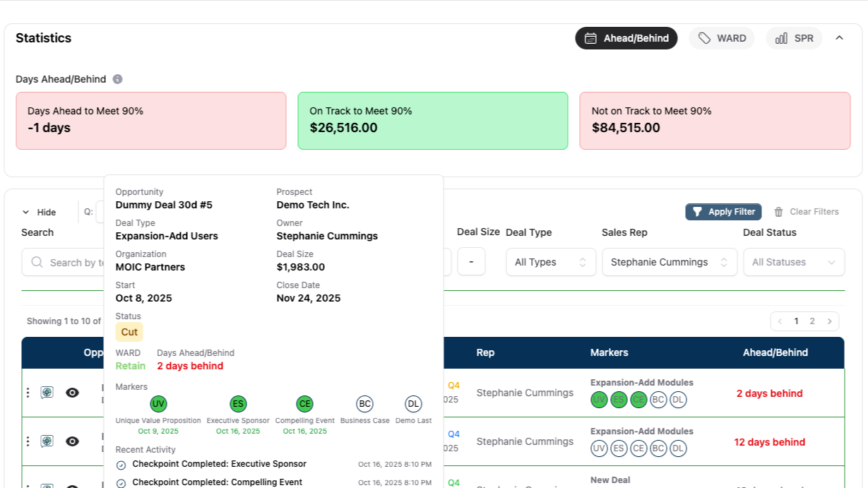
Task: Switch to the SPR statistics tab
Action: [x=794, y=38]
